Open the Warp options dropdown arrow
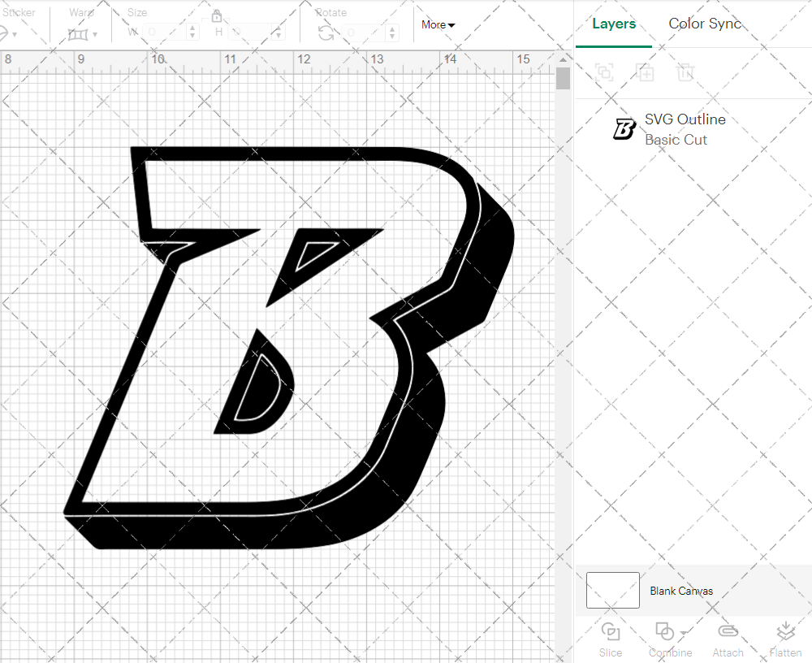 pyautogui.click(x=96, y=32)
